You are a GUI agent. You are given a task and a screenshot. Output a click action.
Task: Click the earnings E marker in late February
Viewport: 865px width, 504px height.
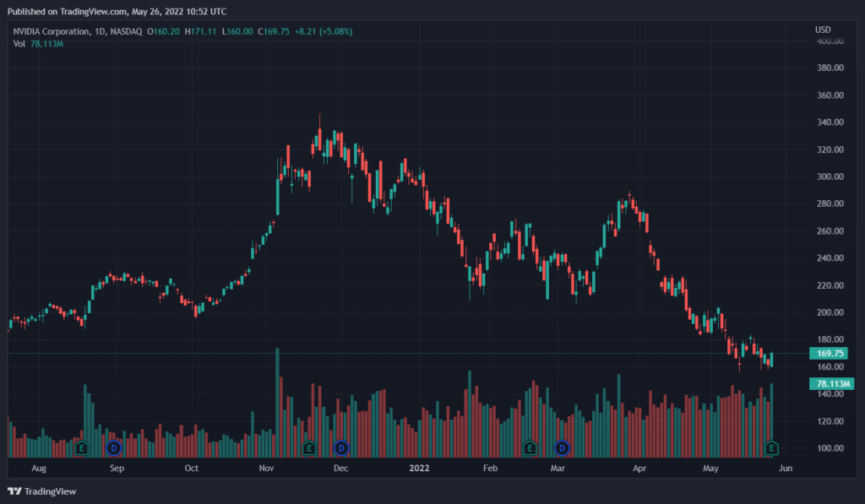coord(530,447)
